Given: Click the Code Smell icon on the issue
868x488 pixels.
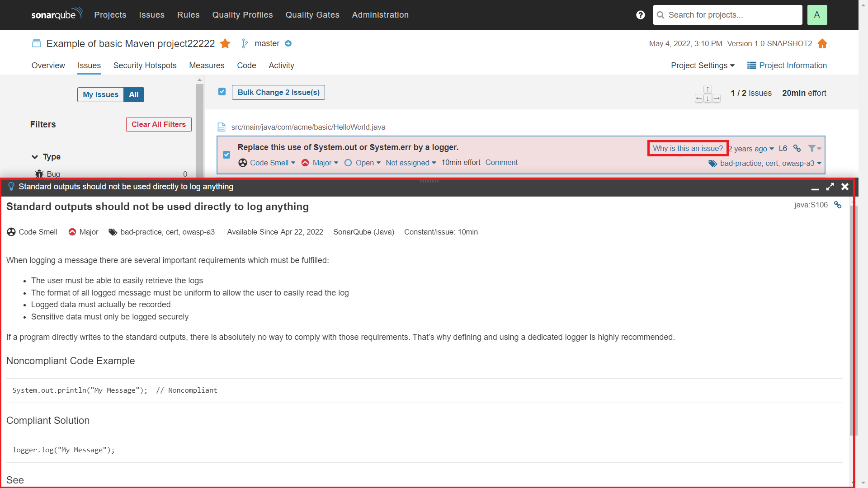Looking at the screenshot, I should [243, 163].
